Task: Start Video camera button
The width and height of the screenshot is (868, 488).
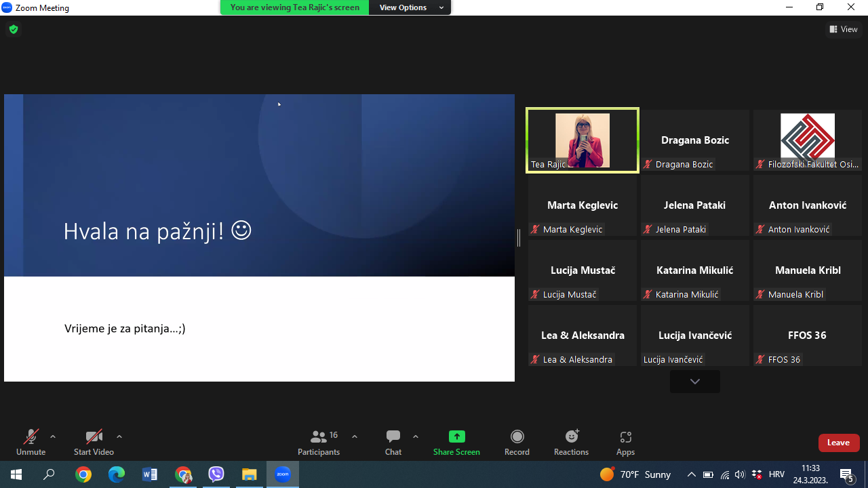Action: [x=94, y=443]
